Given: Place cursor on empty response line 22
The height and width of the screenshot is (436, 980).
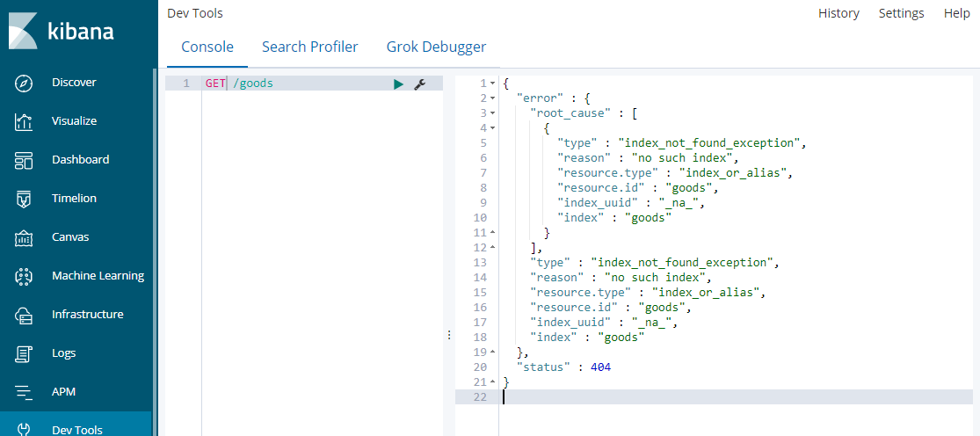Looking at the screenshot, I should 737,397.
